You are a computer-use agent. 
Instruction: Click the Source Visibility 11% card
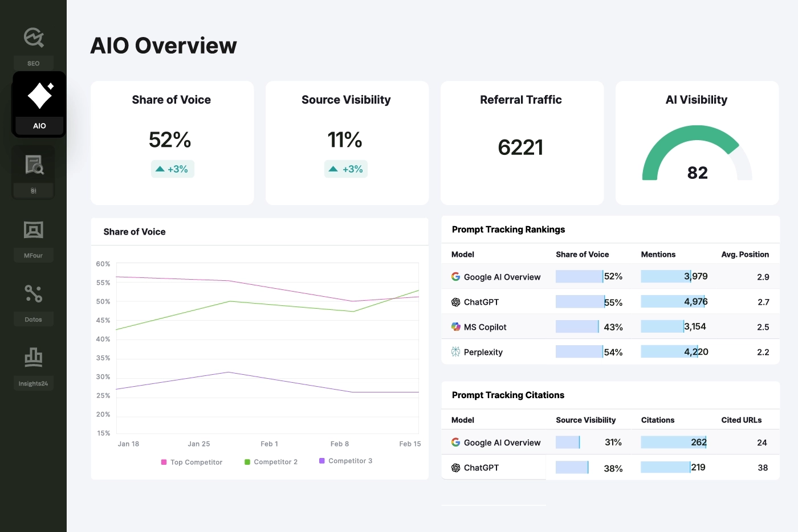[x=347, y=143]
